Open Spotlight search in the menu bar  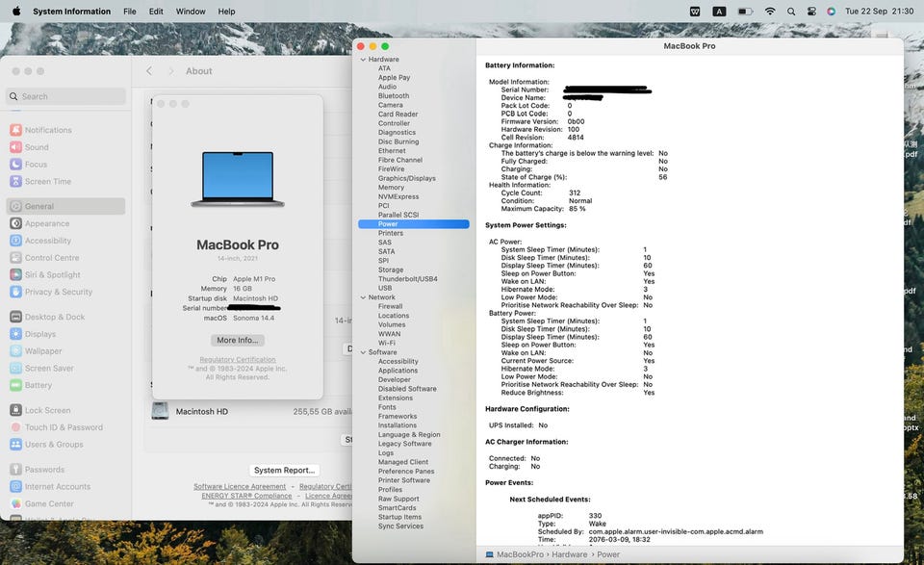click(791, 12)
